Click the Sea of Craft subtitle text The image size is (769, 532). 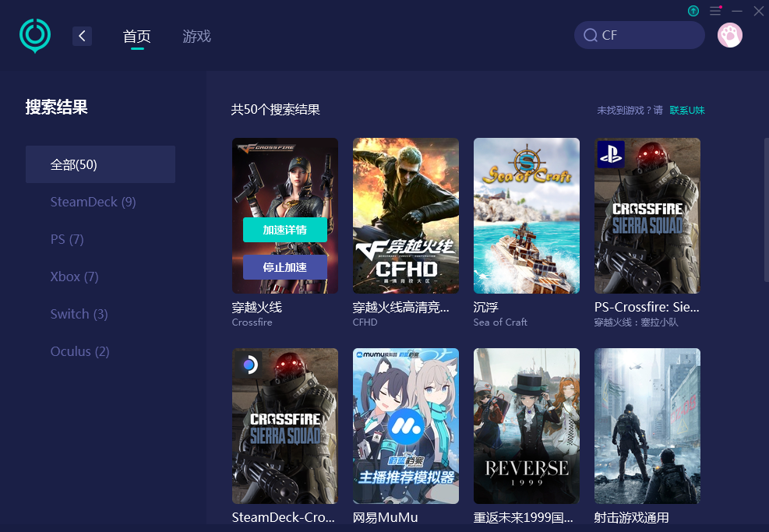[500, 322]
